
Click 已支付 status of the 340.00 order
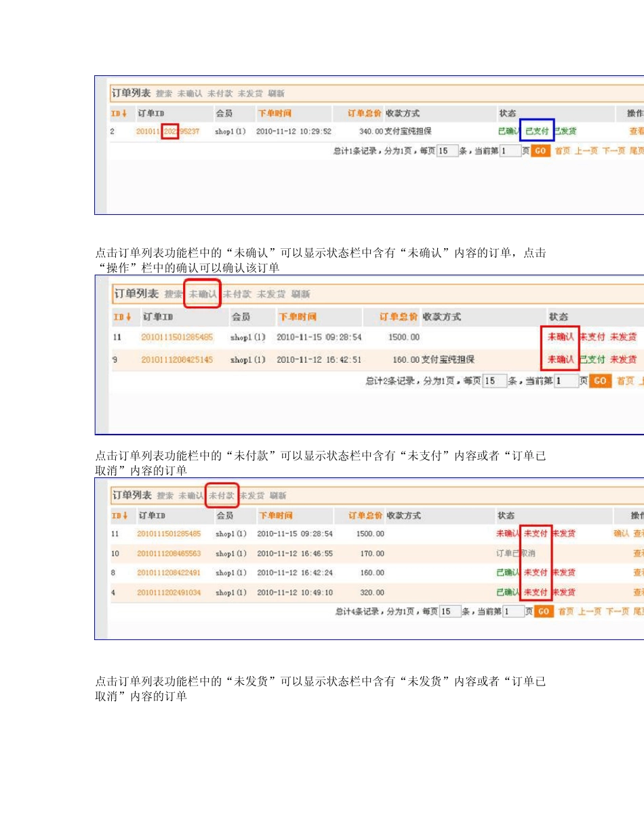click(536, 132)
